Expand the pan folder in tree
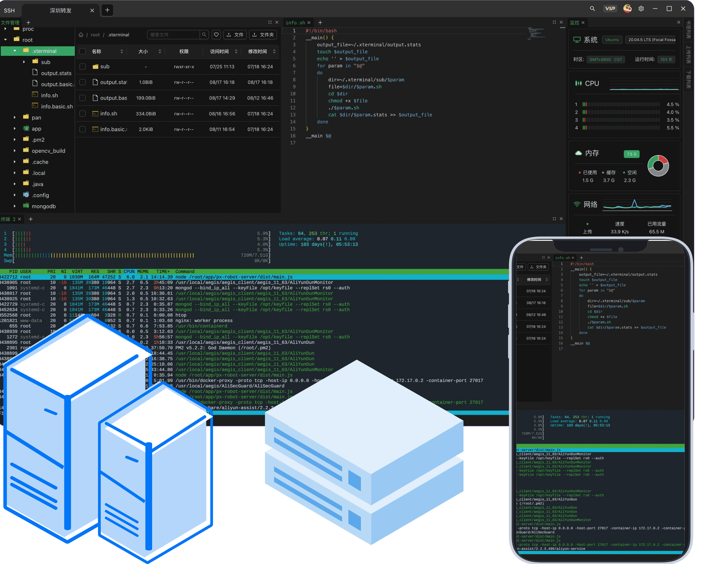The width and height of the screenshot is (728, 564). pos(15,117)
